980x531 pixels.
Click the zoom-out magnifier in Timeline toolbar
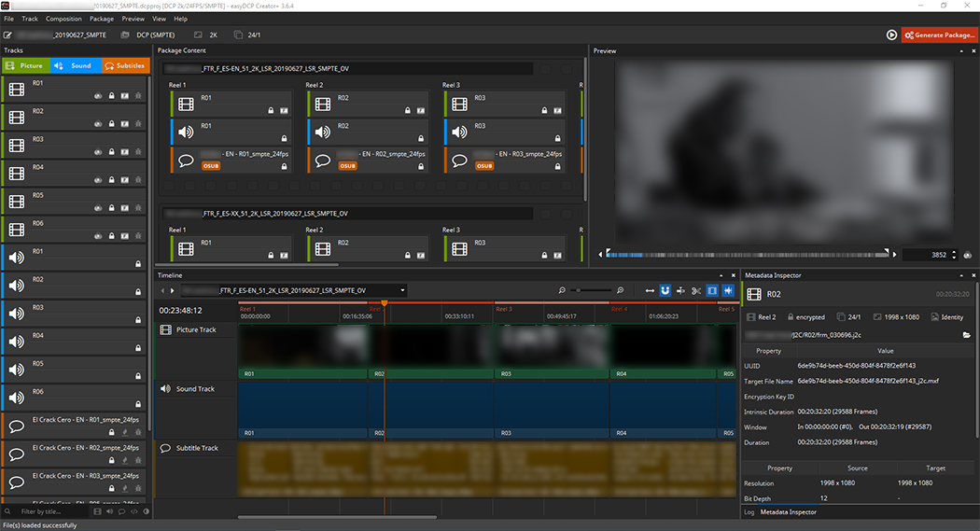(x=562, y=290)
